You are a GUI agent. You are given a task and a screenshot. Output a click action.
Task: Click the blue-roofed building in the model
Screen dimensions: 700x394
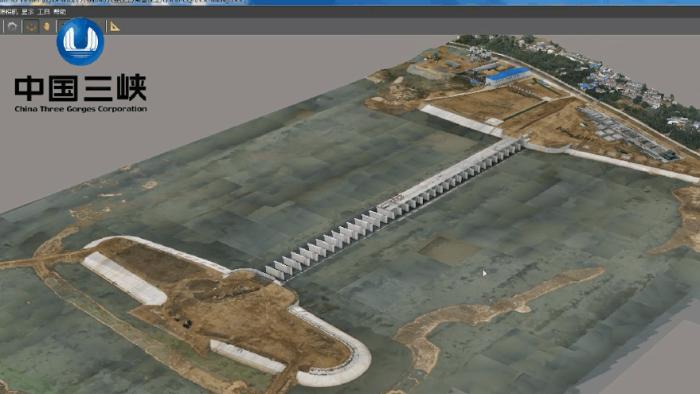[508, 75]
